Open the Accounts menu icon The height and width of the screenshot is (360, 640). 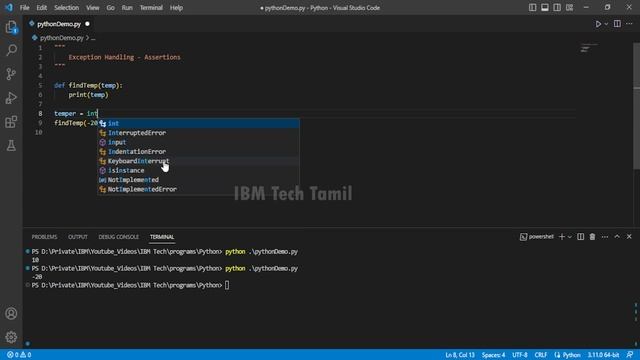11,313
